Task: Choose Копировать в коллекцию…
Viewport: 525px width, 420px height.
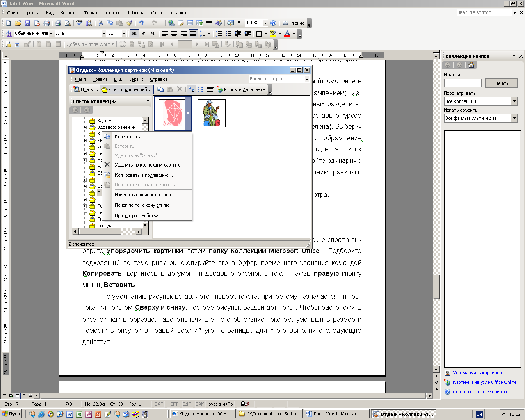Action: [x=147, y=175]
